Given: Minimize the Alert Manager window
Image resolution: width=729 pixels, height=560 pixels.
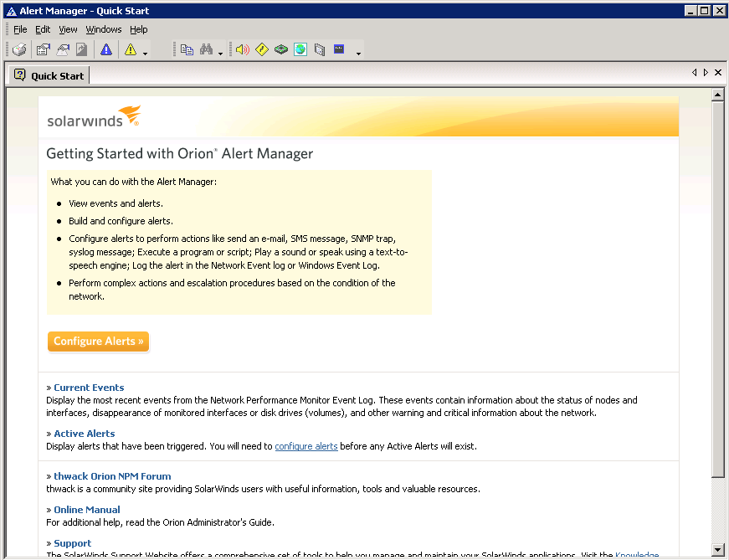Looking at the screenshot, I should tap(690, 11).
